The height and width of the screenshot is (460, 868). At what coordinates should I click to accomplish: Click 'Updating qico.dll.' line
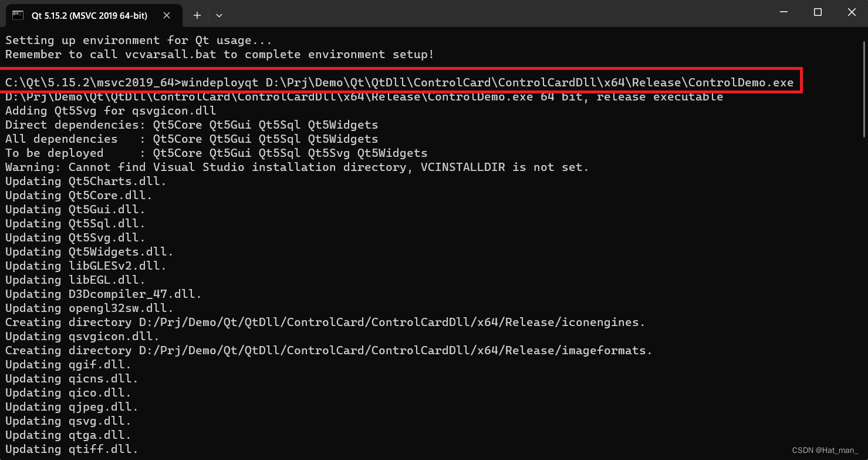69,393
